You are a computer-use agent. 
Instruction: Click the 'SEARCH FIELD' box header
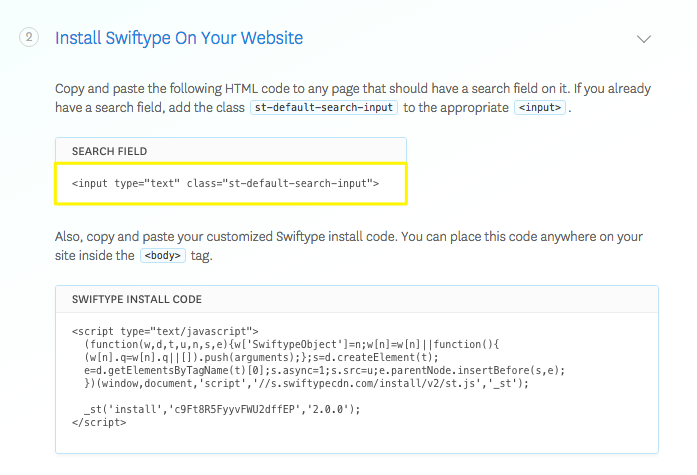tap(110, 151)
